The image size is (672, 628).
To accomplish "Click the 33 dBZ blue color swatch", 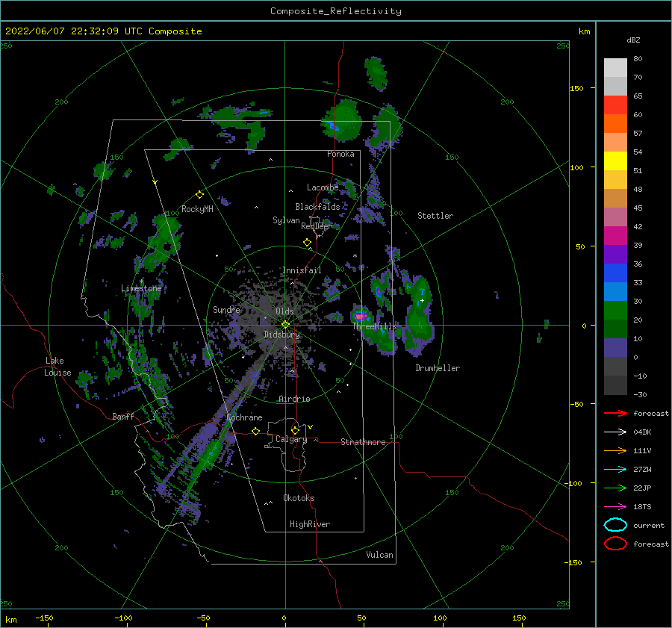I will coord(615,273).
